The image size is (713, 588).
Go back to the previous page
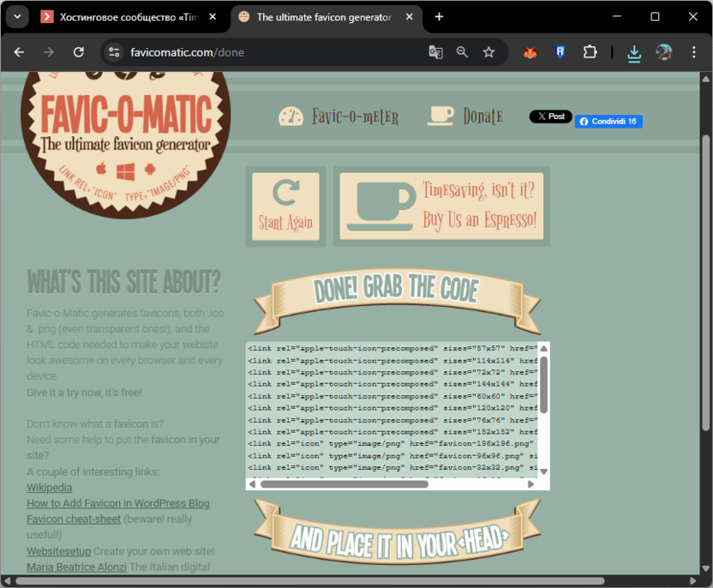[19, 52]
